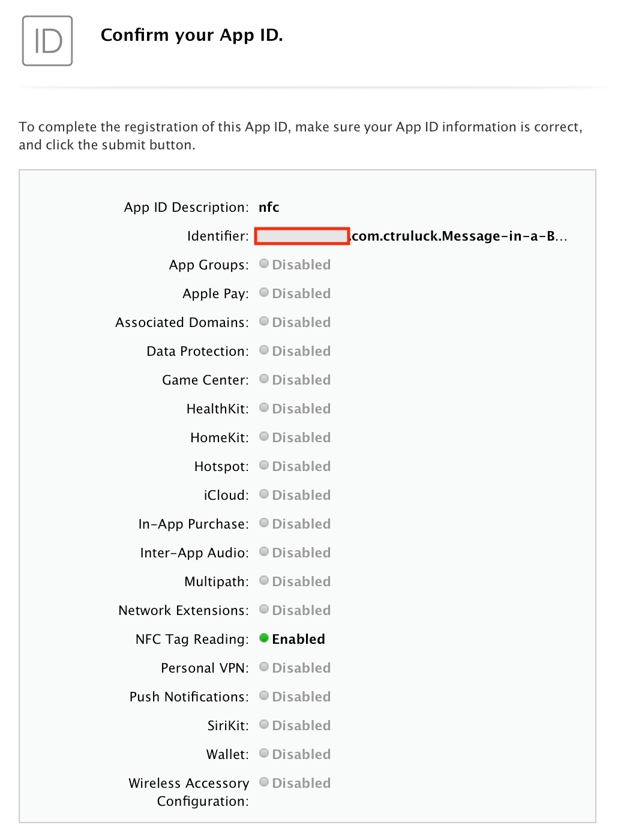Click the green NFC Tag Reading enabled indicator
This screenshot has height=840, width=618.
click(x=264, y=638)
